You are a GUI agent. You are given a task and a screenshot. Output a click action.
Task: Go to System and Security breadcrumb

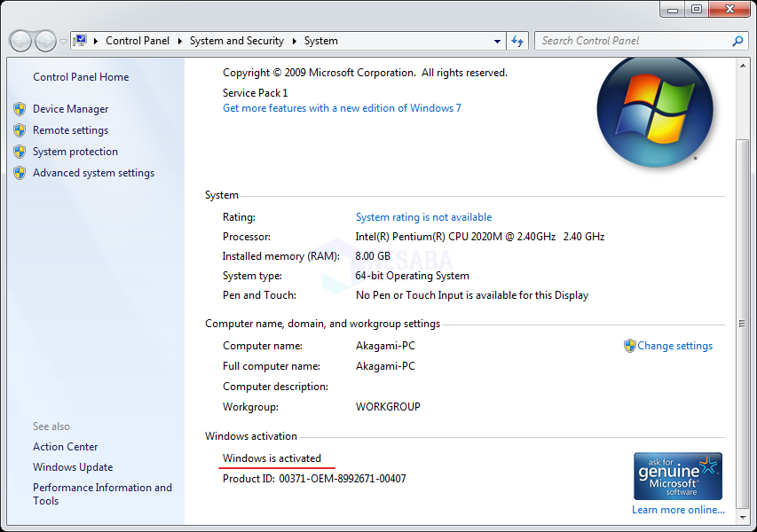click(x=236, y=41)
